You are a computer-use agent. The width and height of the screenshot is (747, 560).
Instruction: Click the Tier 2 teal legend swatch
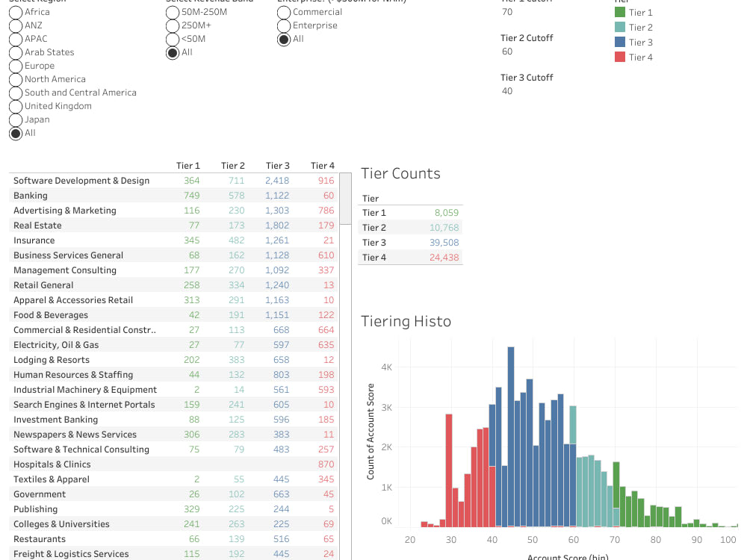coord(619,27)
